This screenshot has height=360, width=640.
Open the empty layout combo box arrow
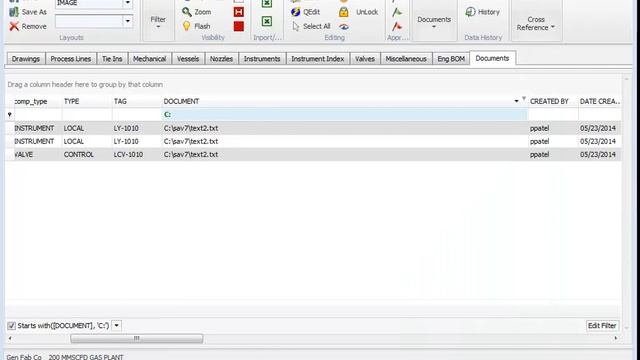[x=128, y=21]
